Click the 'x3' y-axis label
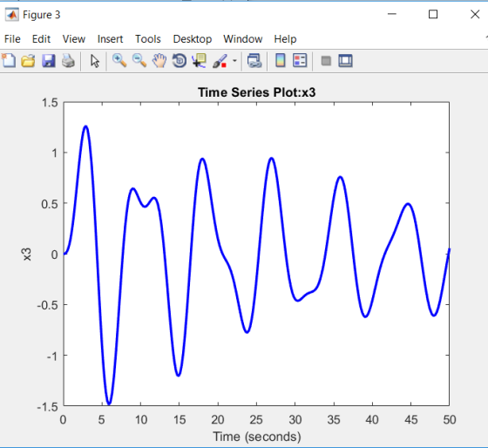 pos(27,254)
